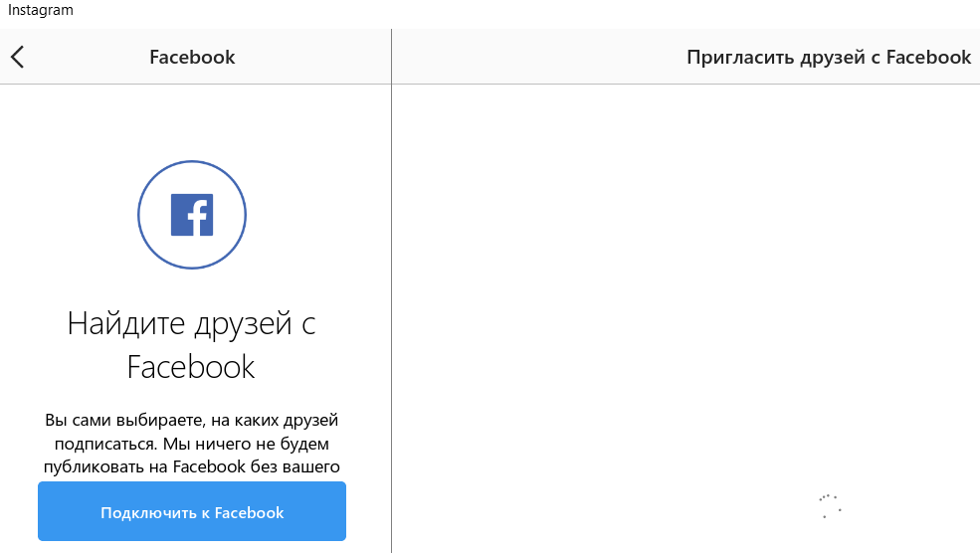
Task: Go back using the left arrow
Action: pos(18,57)
